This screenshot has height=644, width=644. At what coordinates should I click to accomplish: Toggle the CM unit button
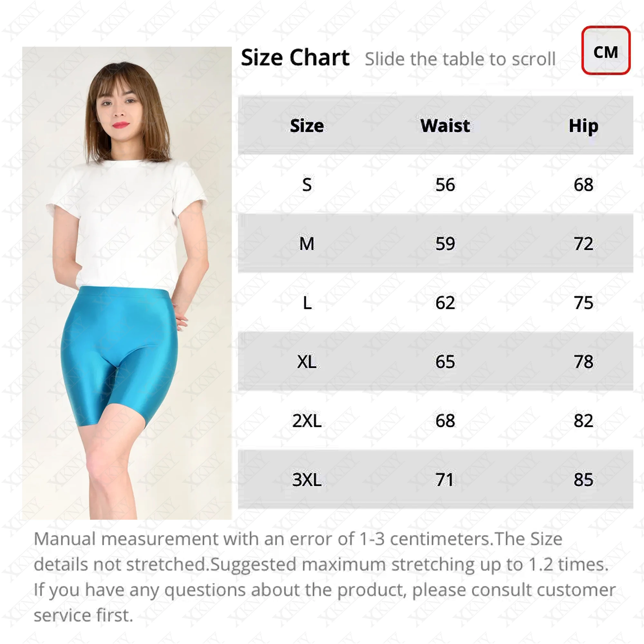(x=606, y=50)
